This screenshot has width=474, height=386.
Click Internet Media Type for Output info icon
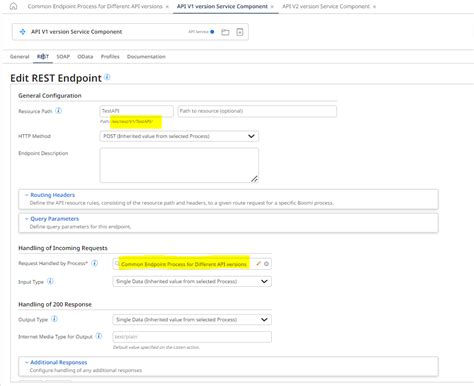pos(99,336)
